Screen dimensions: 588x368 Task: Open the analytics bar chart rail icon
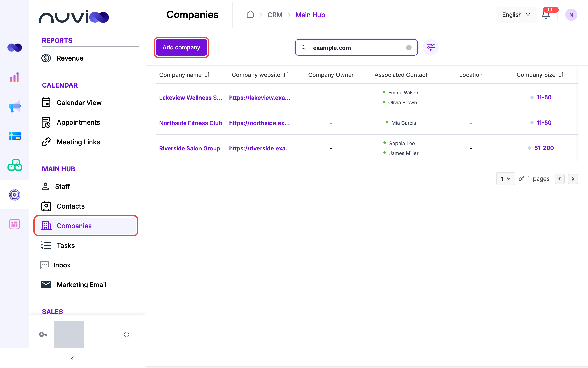click(14, 77)
